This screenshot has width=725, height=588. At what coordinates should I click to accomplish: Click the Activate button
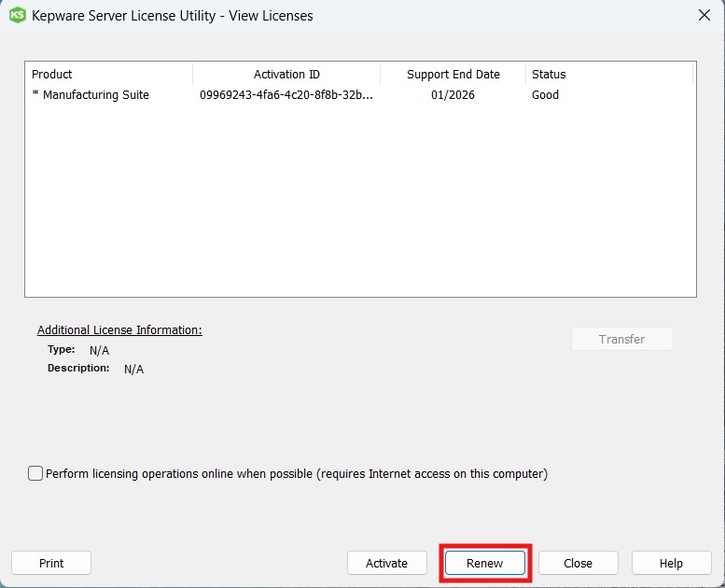(x=386, y=563)
